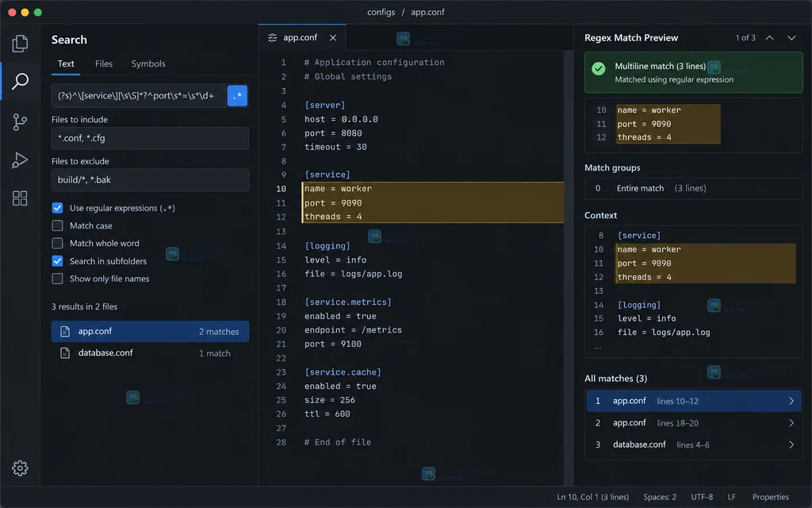
Task: Click the [server] section header line
Action: coord(324,106)
